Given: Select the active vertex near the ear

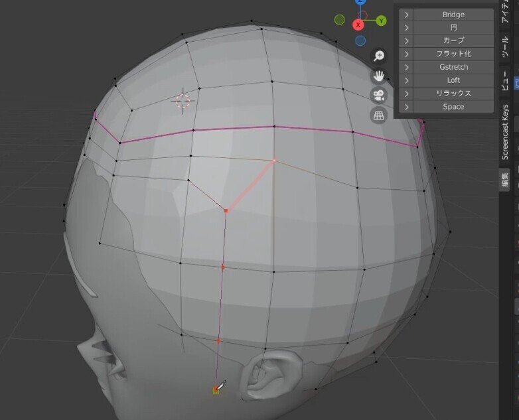Looking at the screenshot, I should [216, 390].
